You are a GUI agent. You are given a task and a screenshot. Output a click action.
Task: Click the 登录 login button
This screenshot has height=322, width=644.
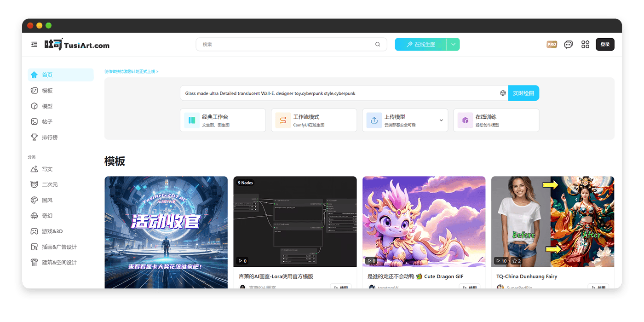pyautogui.click(x=605, y=45)
